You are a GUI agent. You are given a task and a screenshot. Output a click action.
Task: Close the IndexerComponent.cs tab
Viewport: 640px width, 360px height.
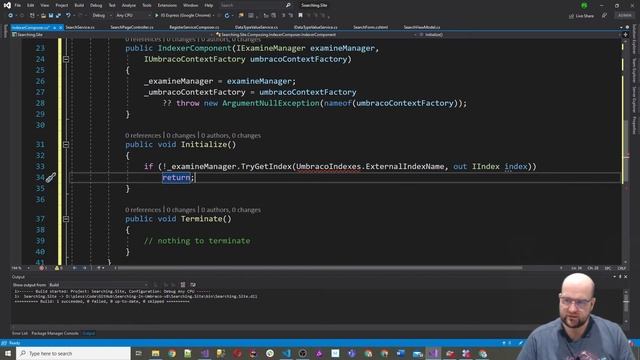60,27
